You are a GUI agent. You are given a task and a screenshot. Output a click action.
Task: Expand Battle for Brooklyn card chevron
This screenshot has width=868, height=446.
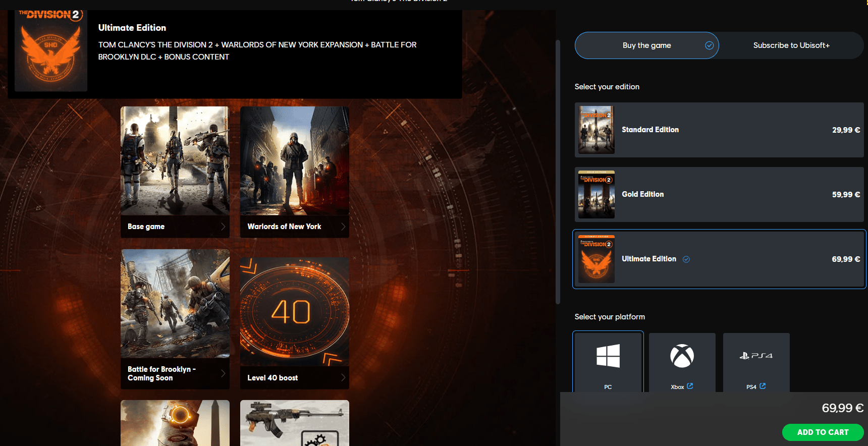point(223,373)
